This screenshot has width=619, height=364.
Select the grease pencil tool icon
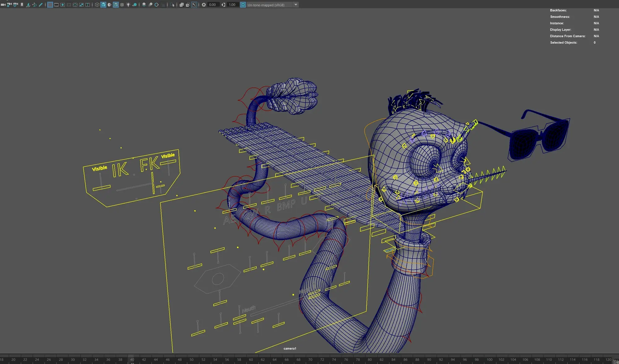tap(41, 5)
